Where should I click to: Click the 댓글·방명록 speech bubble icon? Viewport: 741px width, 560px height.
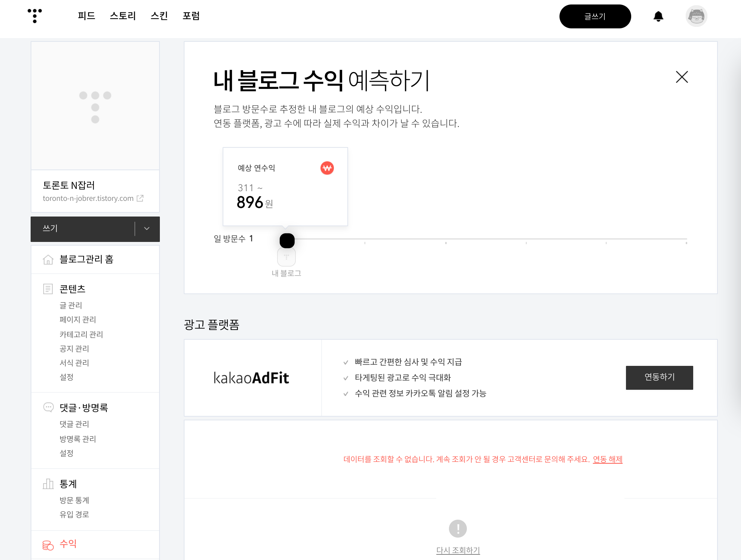48,407
